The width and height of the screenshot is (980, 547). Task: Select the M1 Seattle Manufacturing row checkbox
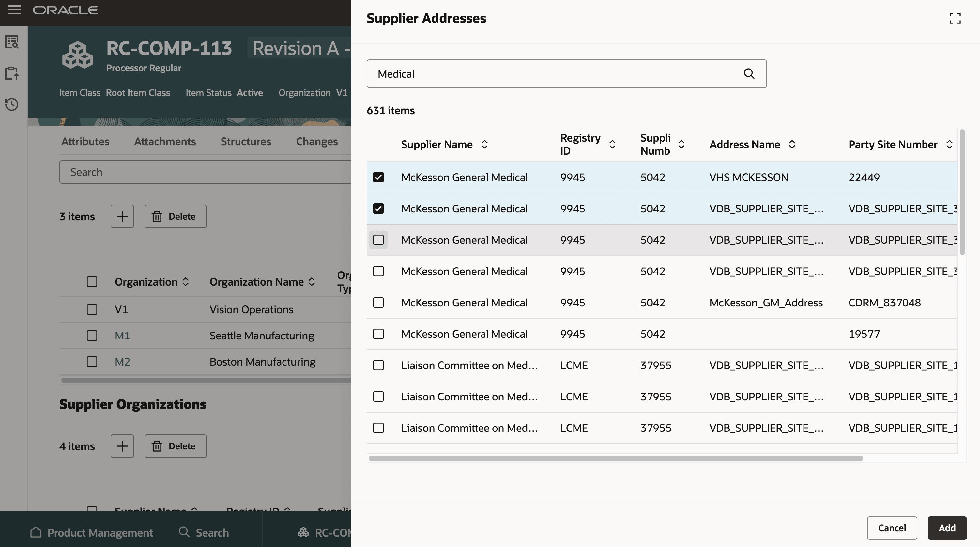point(92,336)
